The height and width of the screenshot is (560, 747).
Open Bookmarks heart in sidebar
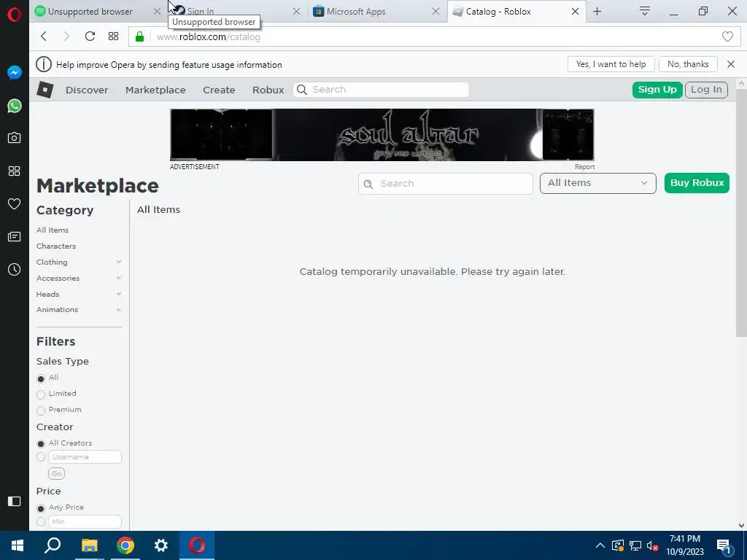coord(15,204)
